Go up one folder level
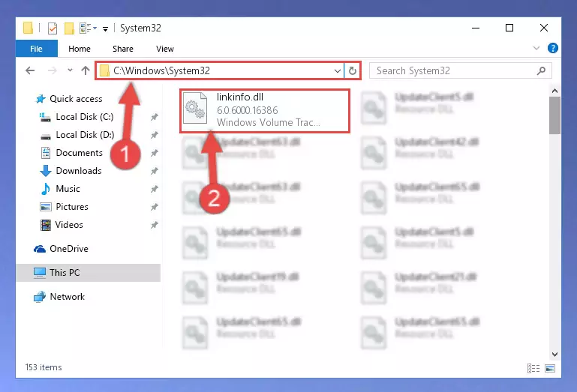Viewport: 577px width, 392px height. pyautogui.click(x=86, y=70)
